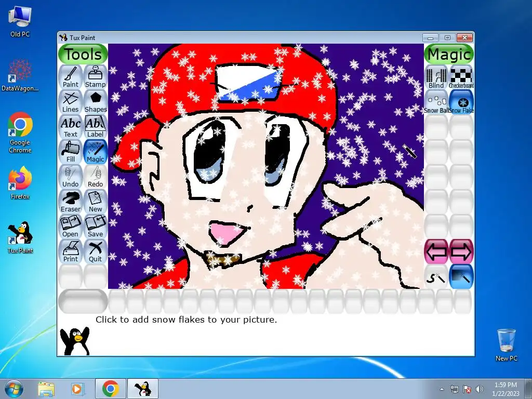Open the network tray icon

coord(454,389)
